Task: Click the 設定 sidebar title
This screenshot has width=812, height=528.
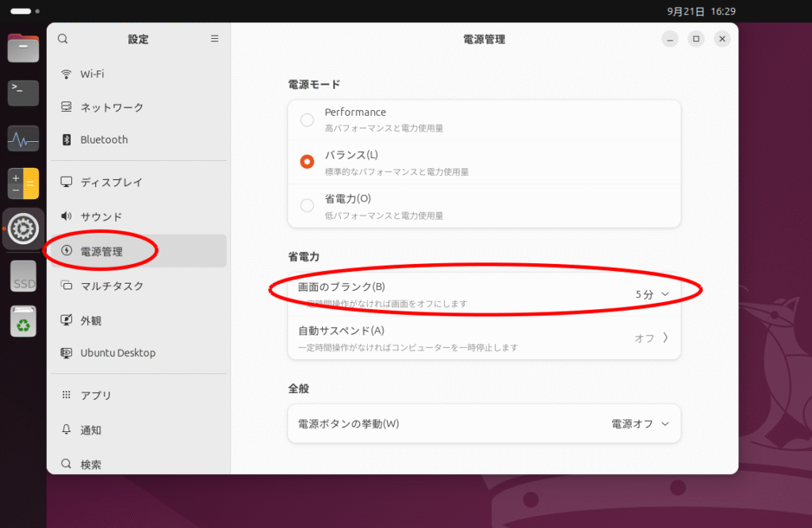Action: pyautogui.click(x=138, y=40)
